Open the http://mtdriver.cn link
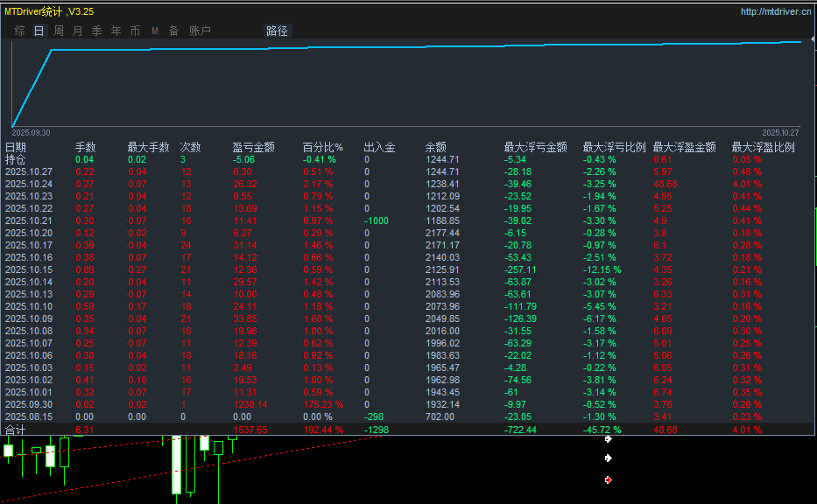817x504 pixels. click(x=776, y=11)
